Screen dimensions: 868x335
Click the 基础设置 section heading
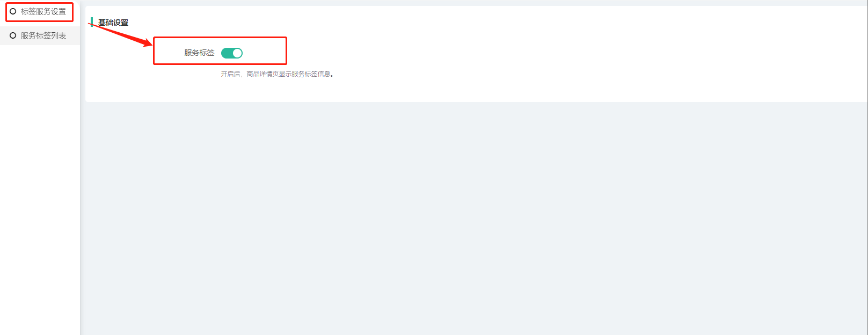coord(113,23)
